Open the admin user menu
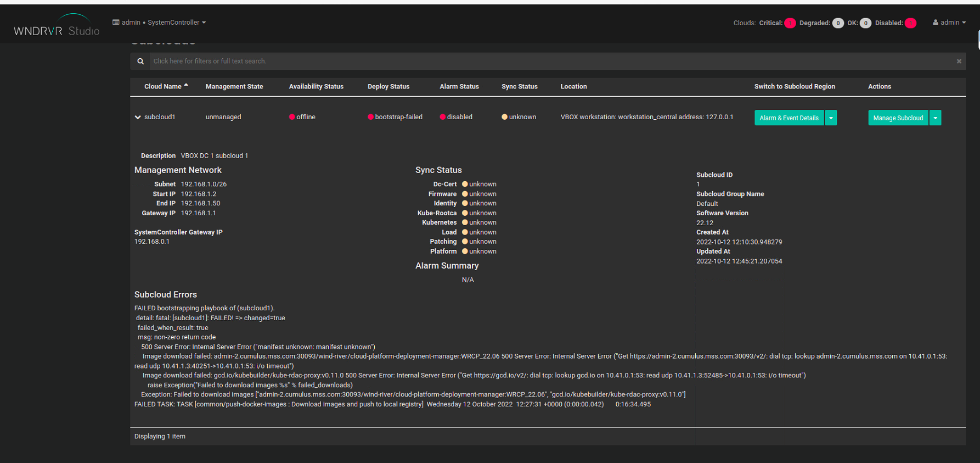The height and width of the screenshot is (463, 980). [949, 23]
